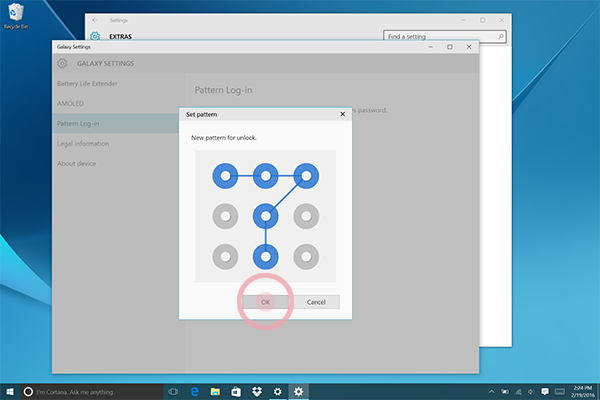Open Action Center notifications icon

tap(545, 392)
